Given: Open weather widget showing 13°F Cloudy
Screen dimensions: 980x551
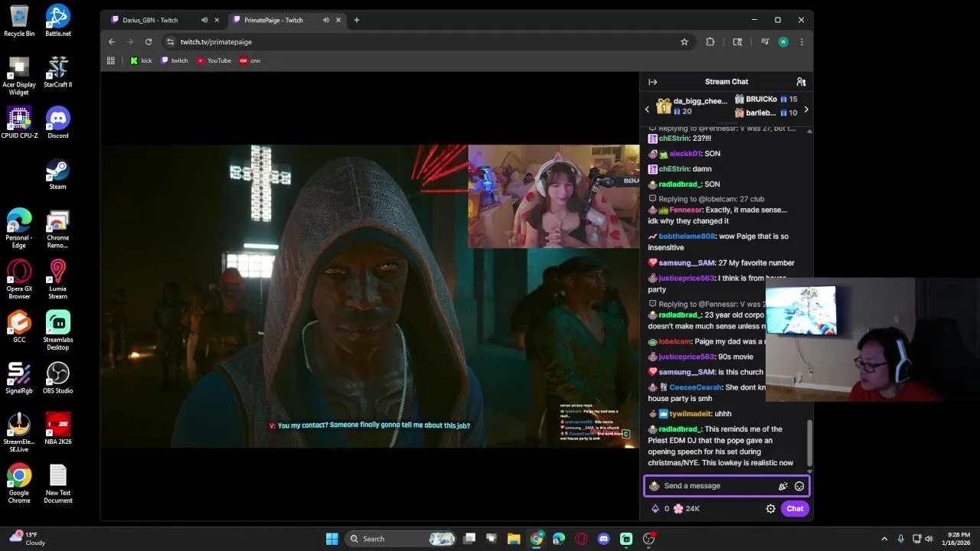Looking at the screenshot, I should pyautogui.click(x=27, y=539).
